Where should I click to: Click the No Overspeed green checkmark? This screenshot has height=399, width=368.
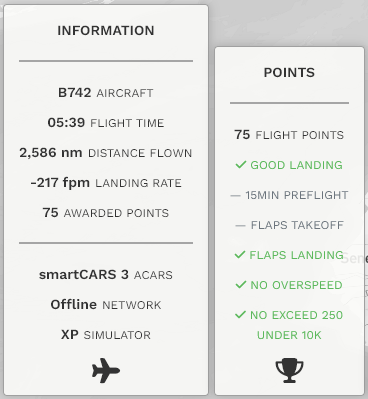(x=241, y=285)
